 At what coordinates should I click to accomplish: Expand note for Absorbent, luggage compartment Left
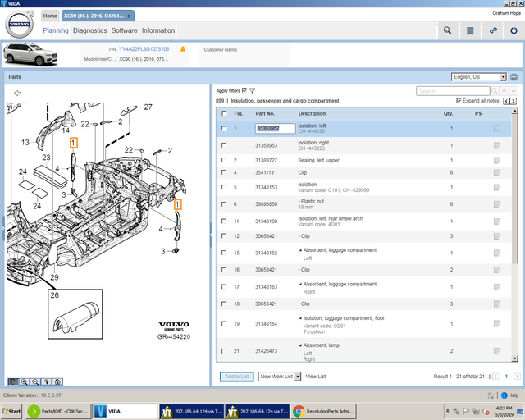click(300, 253)
